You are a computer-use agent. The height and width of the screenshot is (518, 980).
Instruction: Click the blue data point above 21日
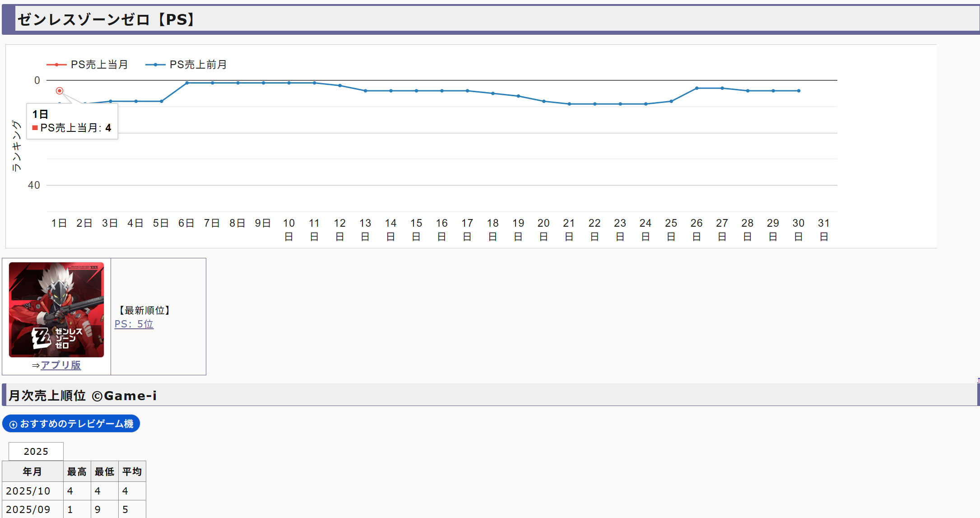pyautogui.click(x=569, y=104)
